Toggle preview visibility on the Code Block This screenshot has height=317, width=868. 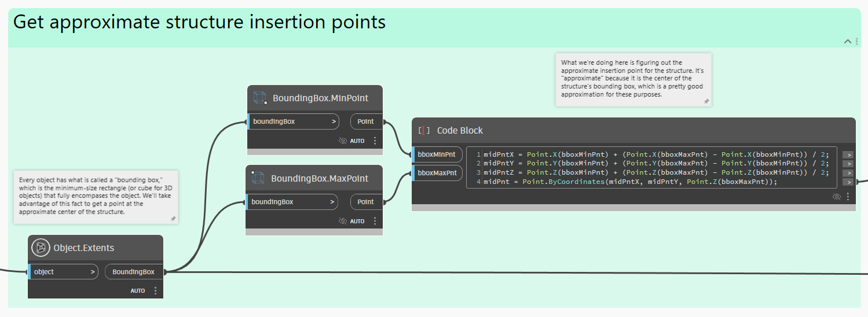[836, 197]
